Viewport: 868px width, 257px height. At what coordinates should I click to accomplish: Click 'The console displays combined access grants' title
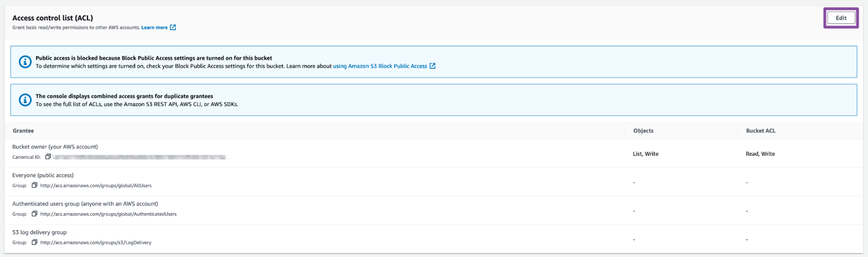pyautogui.click(x=124, y=96)
